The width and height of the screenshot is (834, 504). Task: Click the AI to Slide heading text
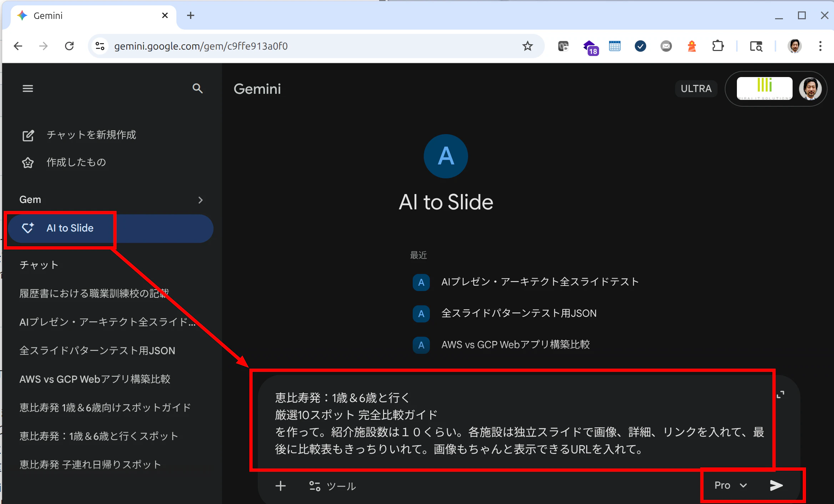[x=446, y=202]
